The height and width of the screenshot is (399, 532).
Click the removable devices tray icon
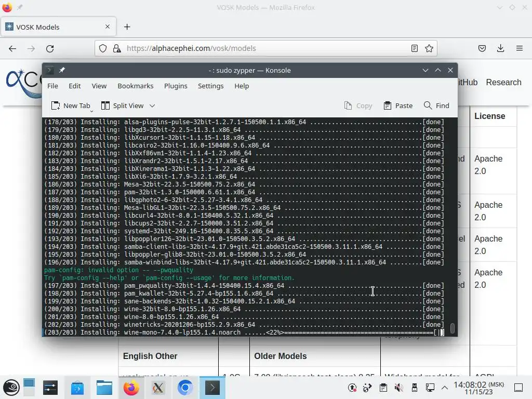point(414,388)
